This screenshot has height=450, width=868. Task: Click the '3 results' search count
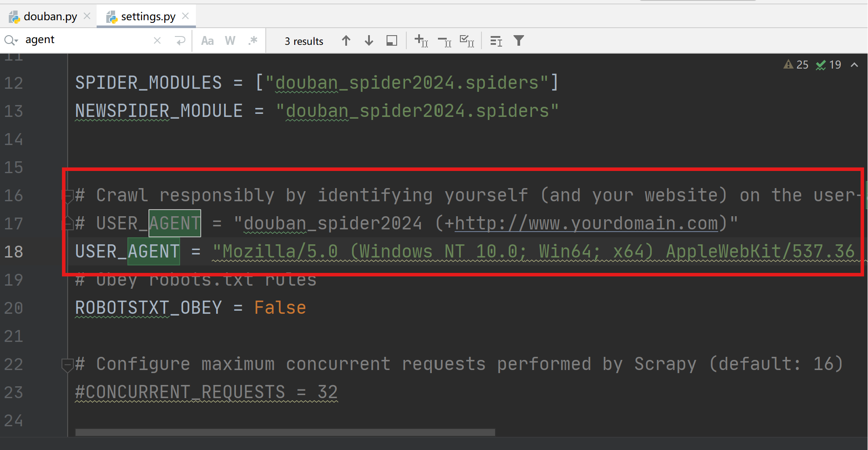(304, 41)
